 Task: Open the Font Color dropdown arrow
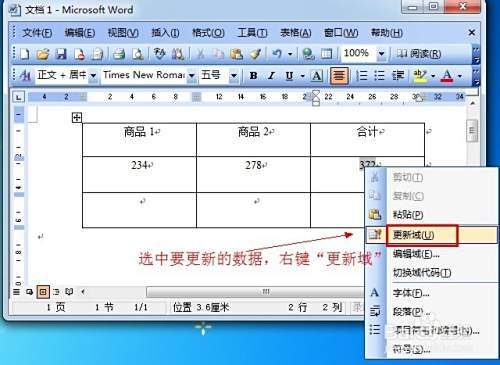pyautogui.click(x=460, y=76)
